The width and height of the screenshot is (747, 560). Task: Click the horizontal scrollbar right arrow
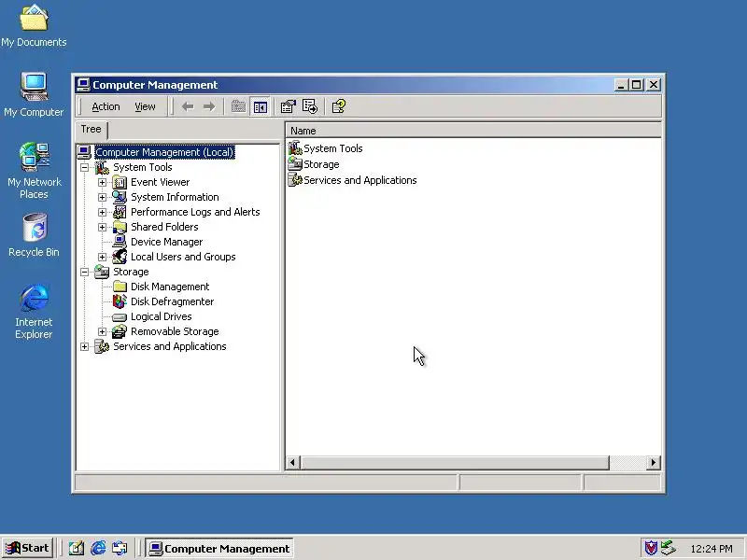[x=653, y=462]
